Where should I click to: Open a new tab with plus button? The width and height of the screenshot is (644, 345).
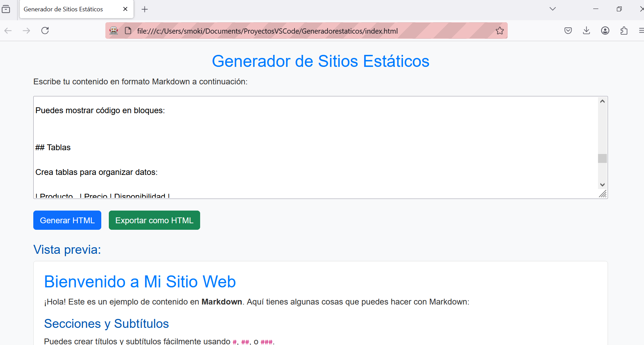coord(145,9)
